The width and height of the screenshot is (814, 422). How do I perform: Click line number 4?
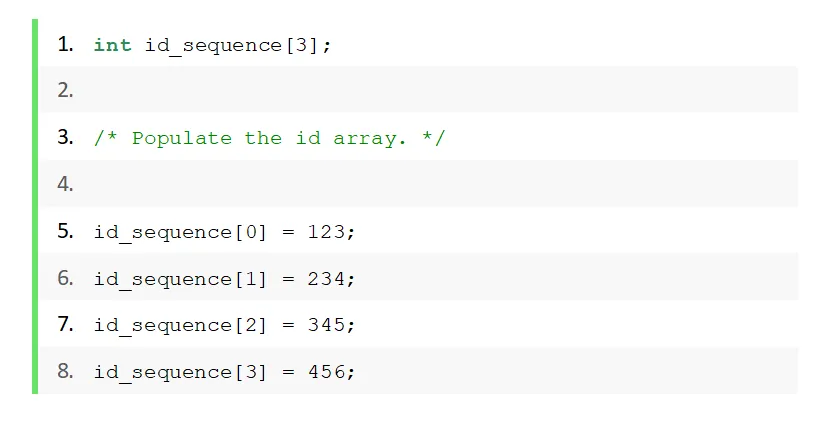(65, 184)
